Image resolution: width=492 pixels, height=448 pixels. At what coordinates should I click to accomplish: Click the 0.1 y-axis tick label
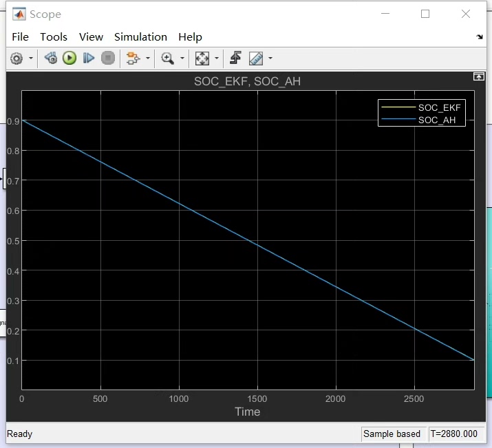coord(13,361)
